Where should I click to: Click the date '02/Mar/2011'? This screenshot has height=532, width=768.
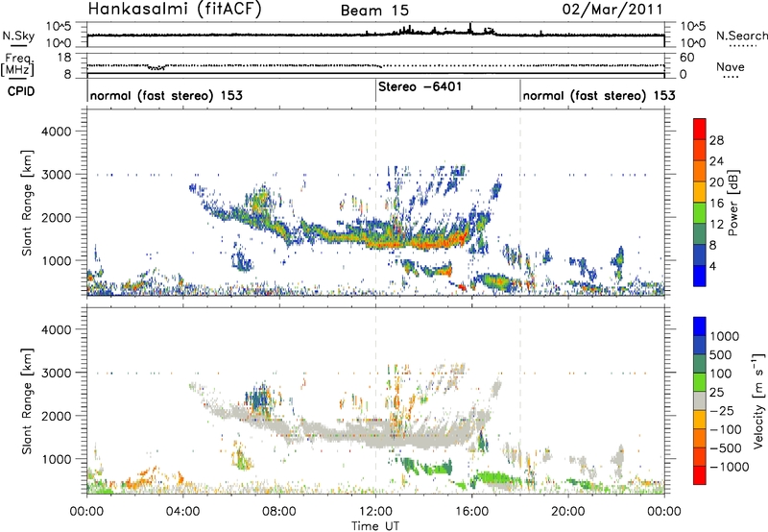click(x=612, y=9)
